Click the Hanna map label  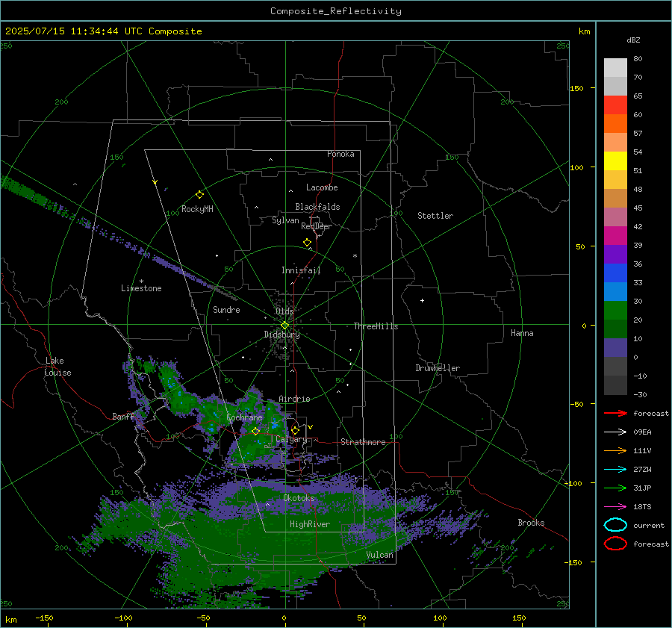522,333
